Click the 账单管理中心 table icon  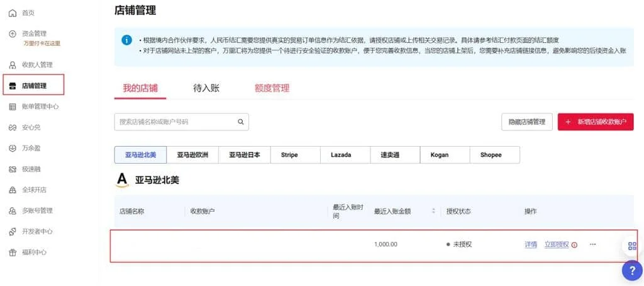13,106
